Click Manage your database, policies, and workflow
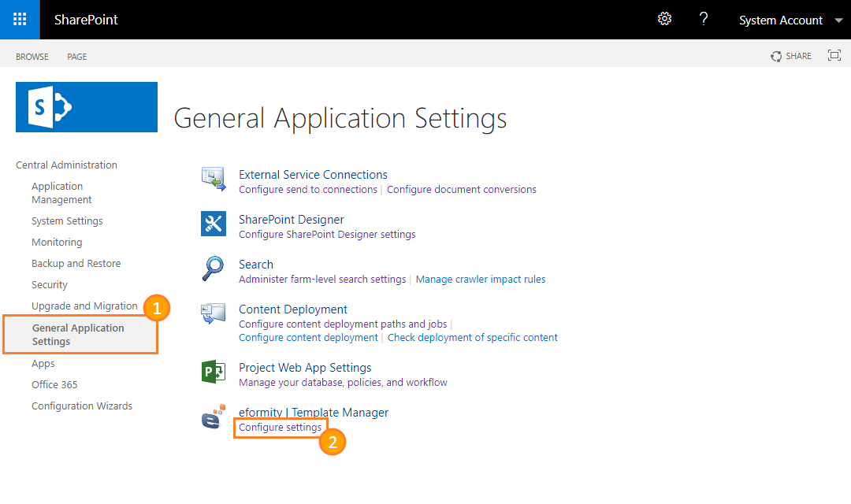The width and height of the screenshot is (851, 504). [x=343, y=383]
